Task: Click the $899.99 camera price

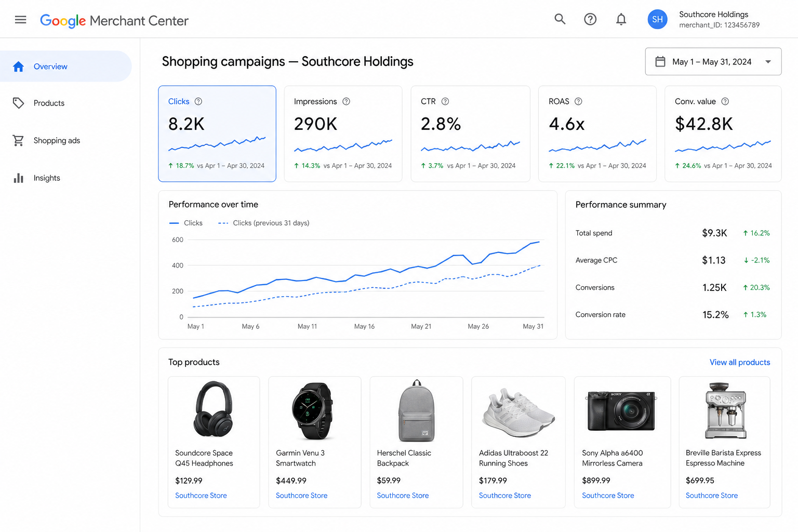Action: tap(596, 481)
